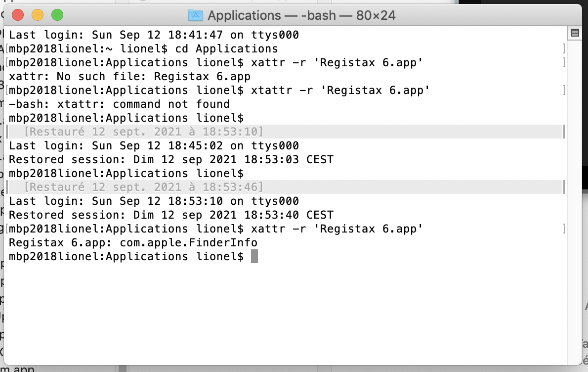Image resolution: width=588 pixels, height=372 pixels.
Task: Click the "xtattr: command not found" error line
Action: 119,104
